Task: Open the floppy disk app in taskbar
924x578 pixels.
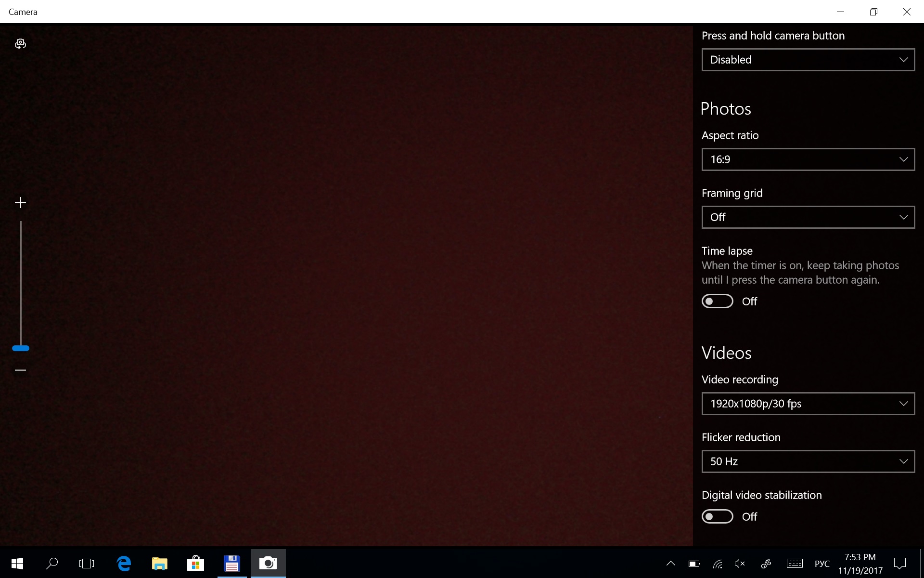Action: click(232, 563)
